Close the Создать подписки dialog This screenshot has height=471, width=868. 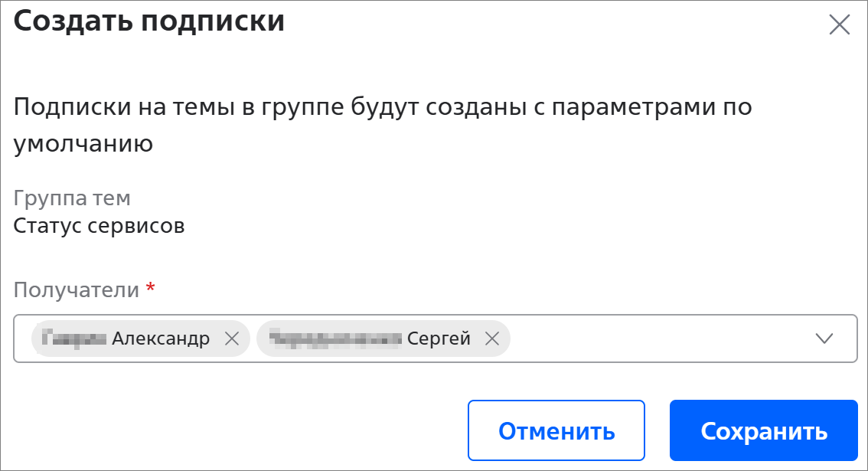(x=839, y=25)
